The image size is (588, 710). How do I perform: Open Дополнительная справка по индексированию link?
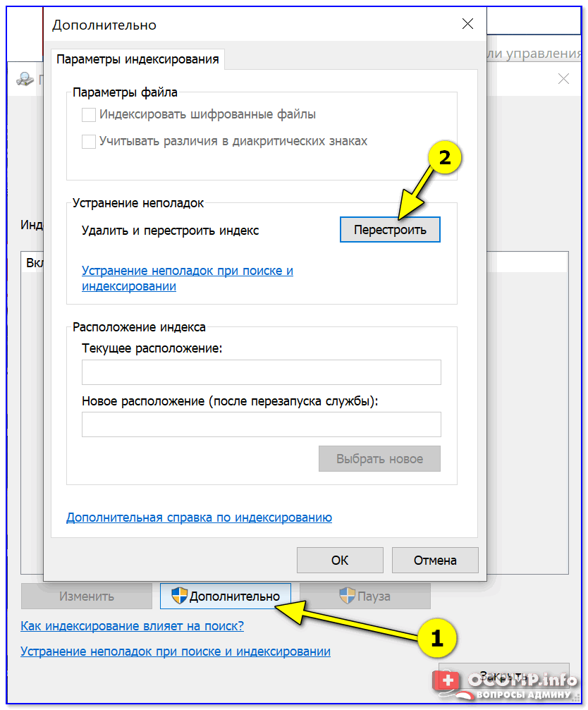(x=199, y=517)
